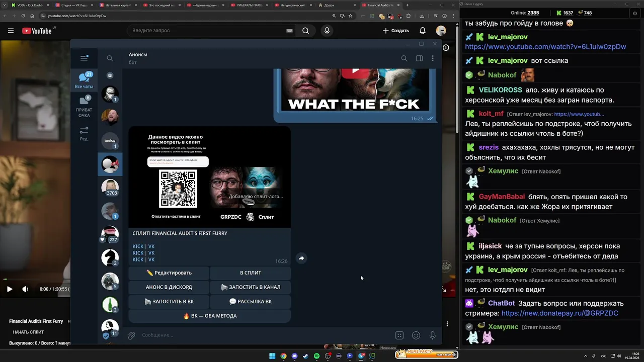
Task: Play the WHAT THE F*CK video thumbnail
Action: (x=355, y=90)
